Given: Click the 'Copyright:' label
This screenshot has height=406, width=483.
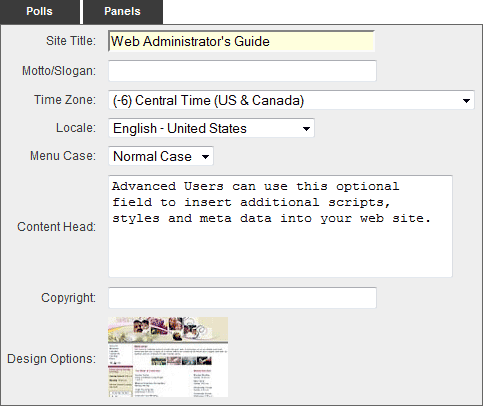Looking at the screenshot, I should click(x=68, y=298).
